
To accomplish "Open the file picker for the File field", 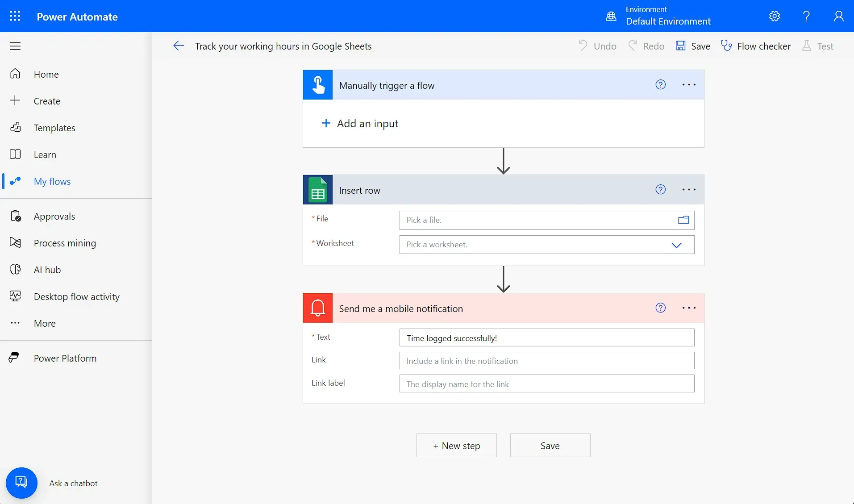I will coord(683,220).
